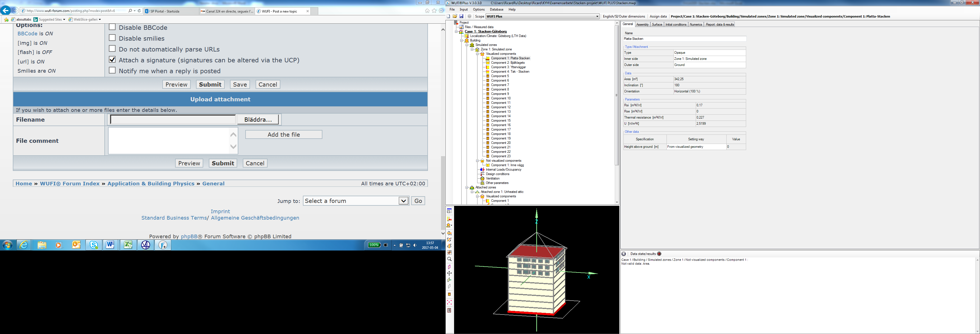Collapse the Building tree node
This screenshot has width=980, height=334.
462,40
